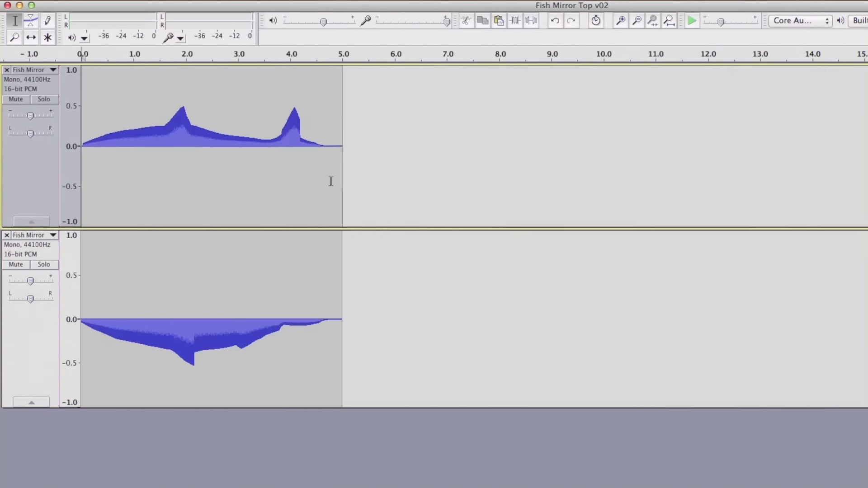Select the Time Shift tool
868x488 pixels.
coord(31,38)
